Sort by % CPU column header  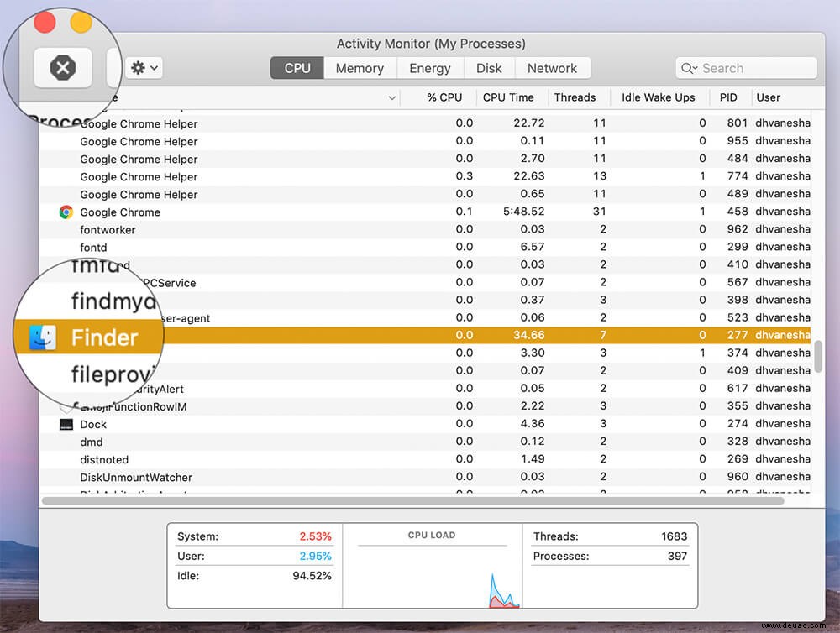click(444, 97)
